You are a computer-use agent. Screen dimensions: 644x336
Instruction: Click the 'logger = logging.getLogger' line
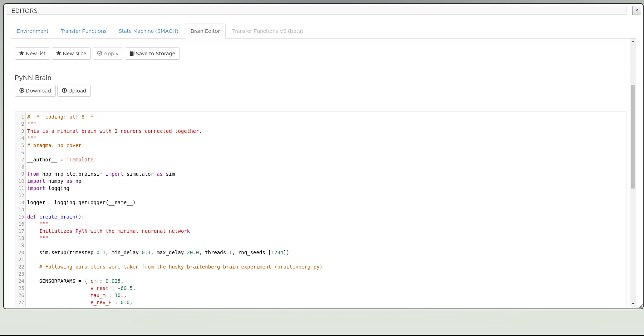[x=81, y=202]
